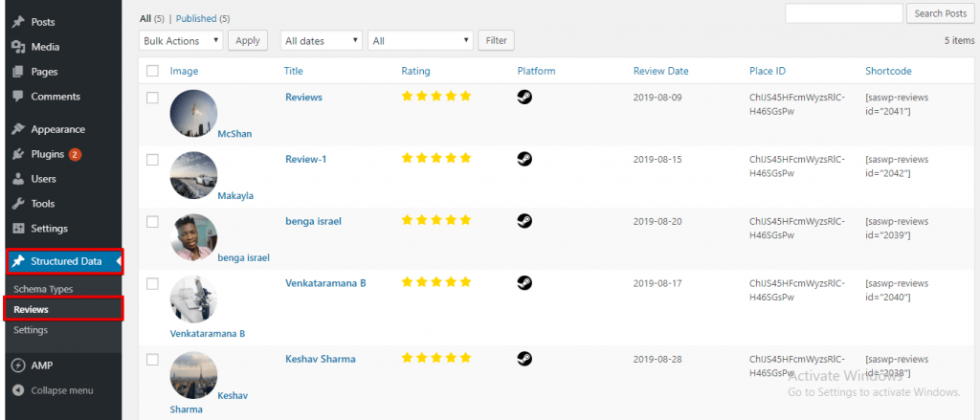Click the Tools wrench icon

(18, 204)
